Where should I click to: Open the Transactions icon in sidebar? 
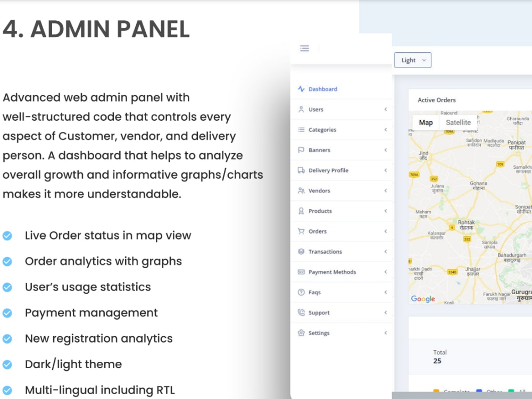point(301,251)
